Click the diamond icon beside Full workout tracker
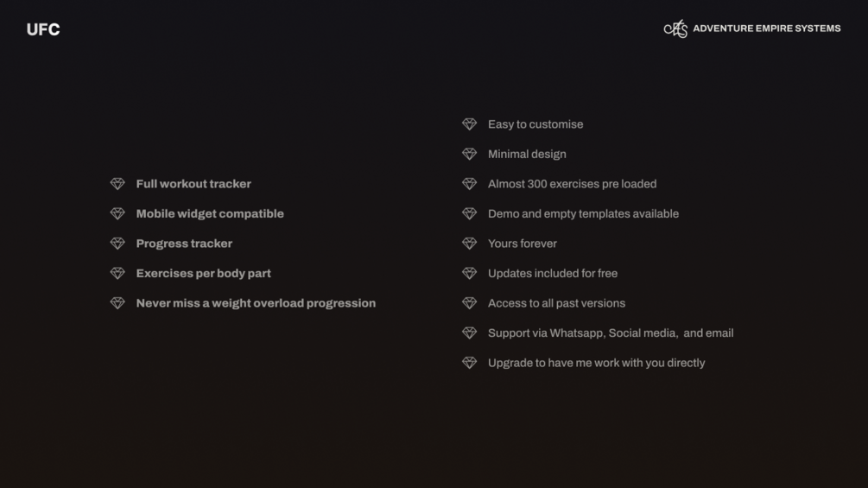868x488 pixels. coord(117,184)
